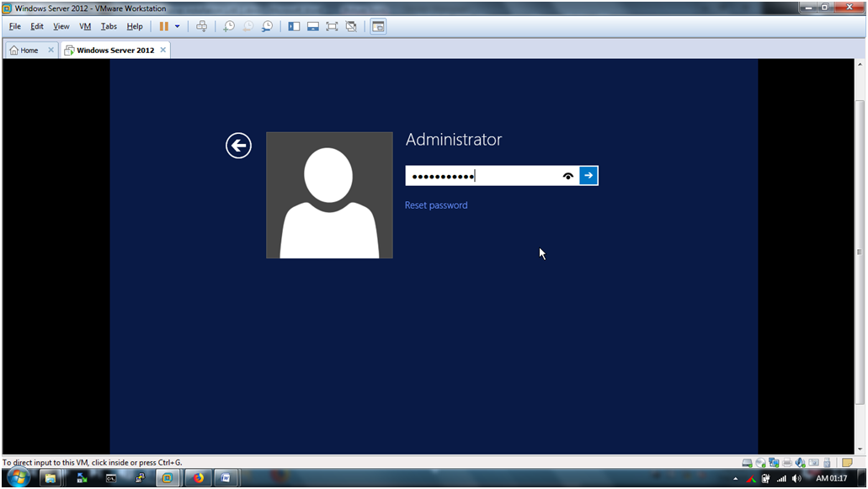The width and height of the screenshot is (868, 489).
Task: Open Windows Explorer from the taskbar
Action: pos(51,478)
